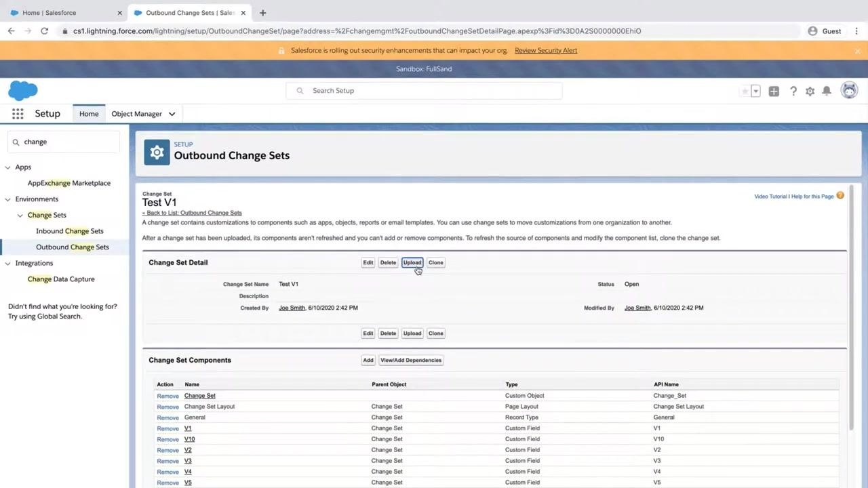Click the browser back arrow
Screen dimensions: 868x488
coord(12,31)
